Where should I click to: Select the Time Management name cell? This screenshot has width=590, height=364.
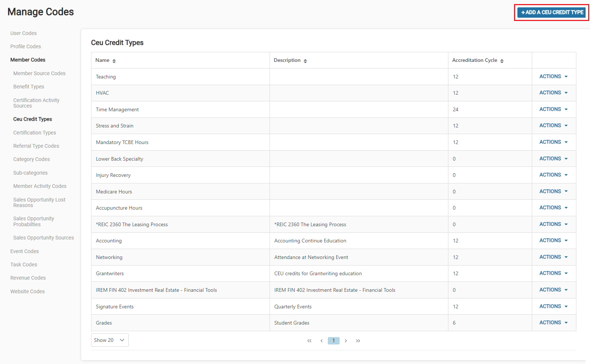coord(181,109)
